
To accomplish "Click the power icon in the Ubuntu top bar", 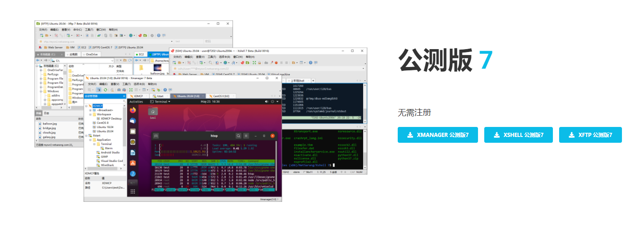I will 273,102.
